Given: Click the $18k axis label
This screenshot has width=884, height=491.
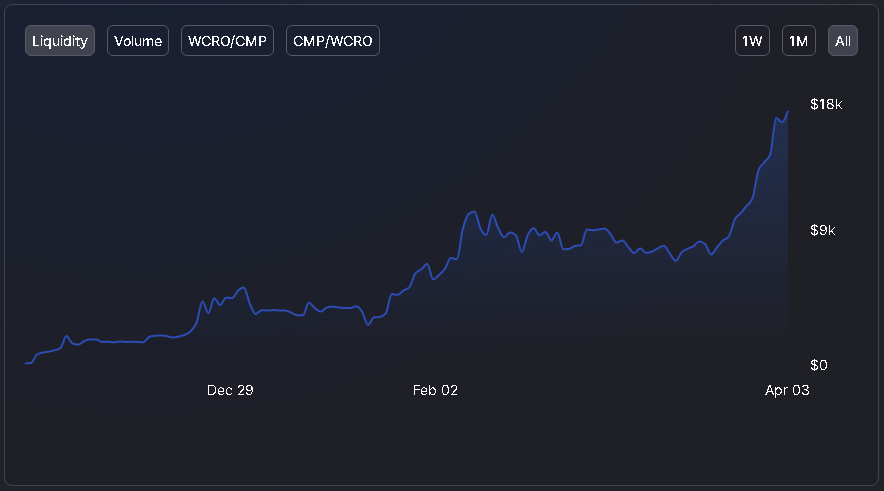Looking at the screenshot, I should click(826, 104).
